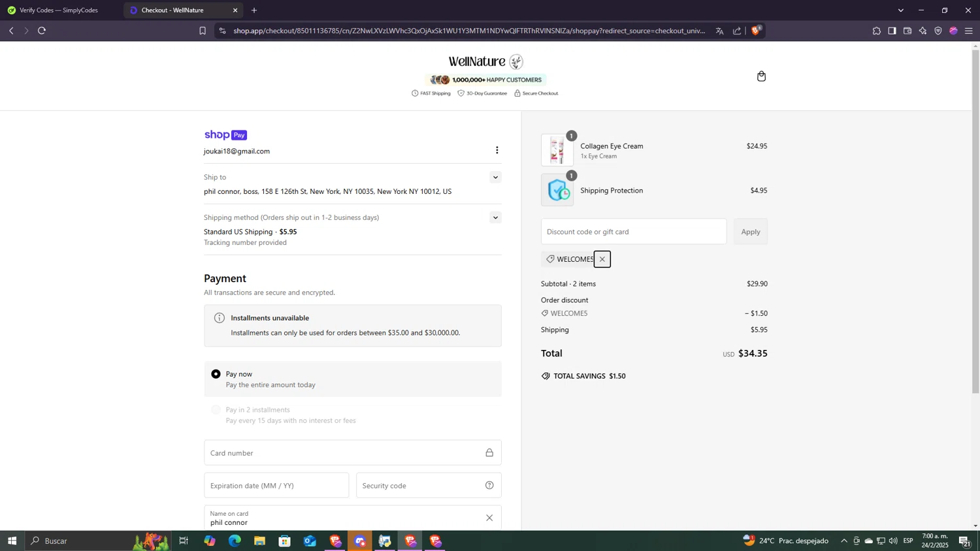This screenshot has height=551, width=980.
Task: Share this page via the share icon
Action: point(737,31)
